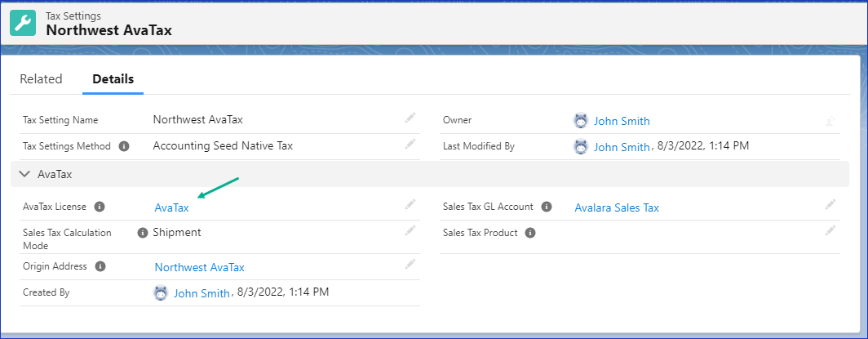This screenshot has height=339, width=868.
Task: Open Last Modified By John Smith link
Action: (x=622, y=147)
